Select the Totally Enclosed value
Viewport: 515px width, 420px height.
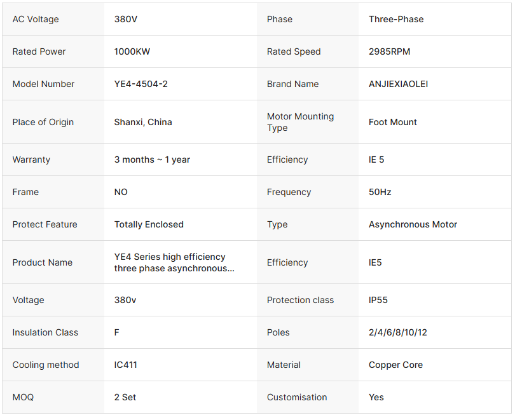[x=149, y=224]
